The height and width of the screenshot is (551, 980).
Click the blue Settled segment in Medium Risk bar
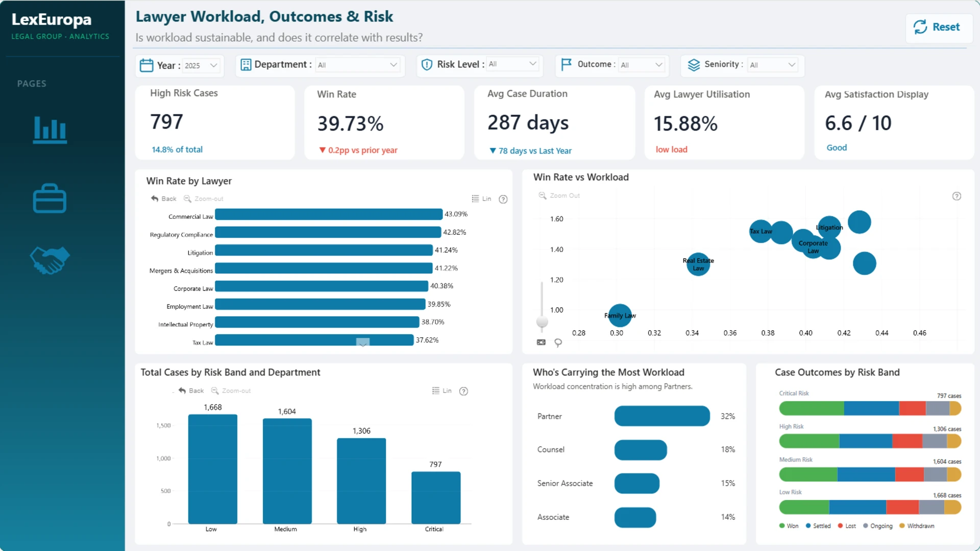[866, 474]
